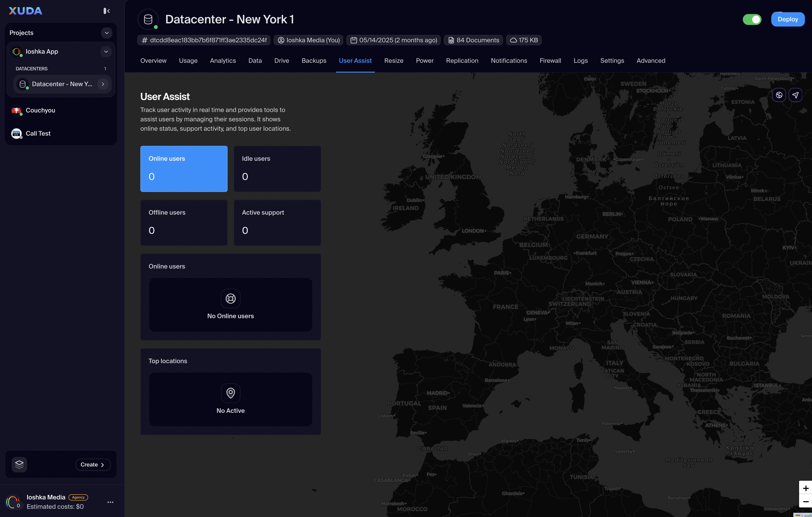Click the datacenter database icon in header

point(148,20)
